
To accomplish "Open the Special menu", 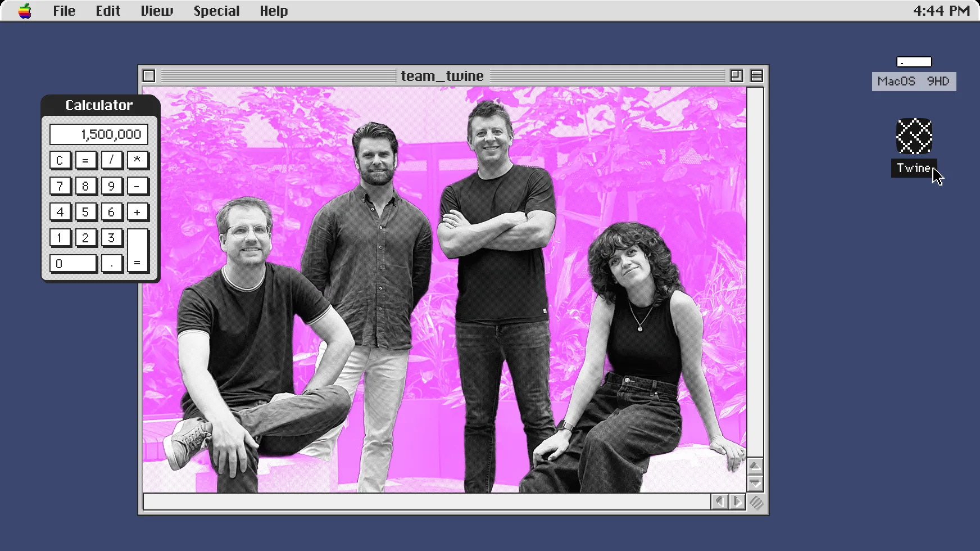I will coord(216,10).
